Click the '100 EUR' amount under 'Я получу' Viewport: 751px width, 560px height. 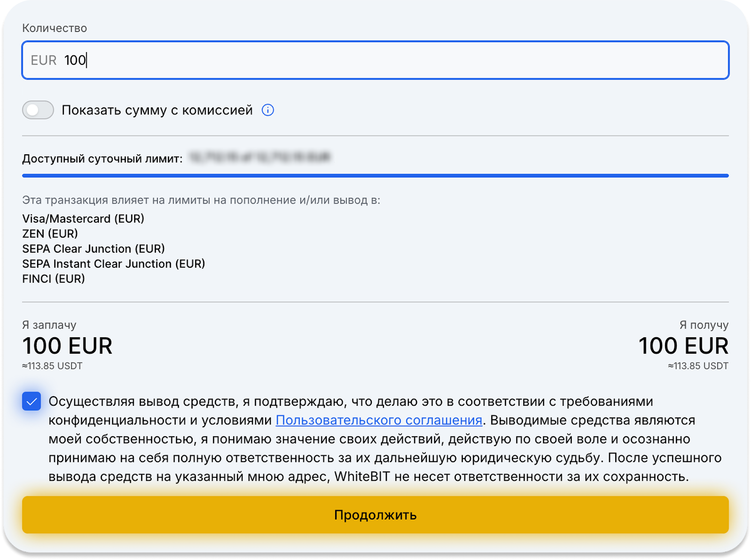(x=683, y=346)
